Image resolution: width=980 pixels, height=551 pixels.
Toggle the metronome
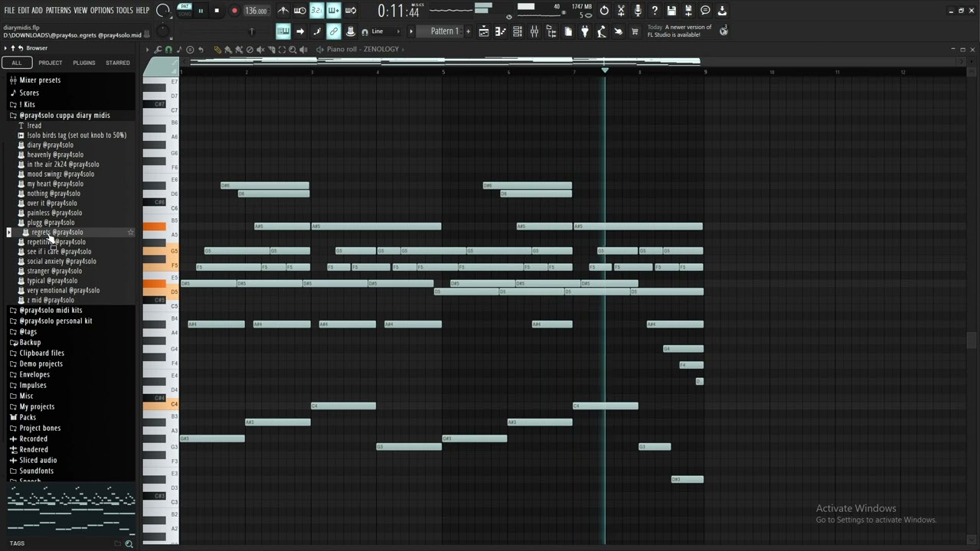pos(283,11)
